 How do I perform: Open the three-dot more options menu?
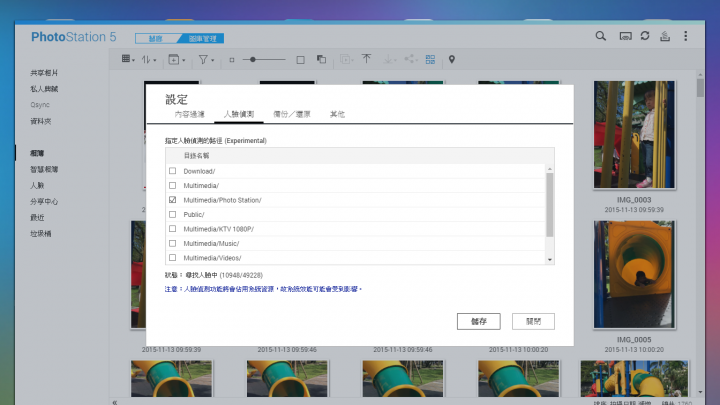pos(686,36)
